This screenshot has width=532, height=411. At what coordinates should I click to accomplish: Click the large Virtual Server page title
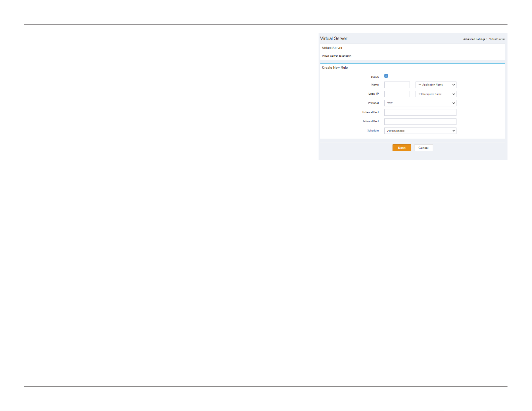pyautogui.click(x=334, y=38)
